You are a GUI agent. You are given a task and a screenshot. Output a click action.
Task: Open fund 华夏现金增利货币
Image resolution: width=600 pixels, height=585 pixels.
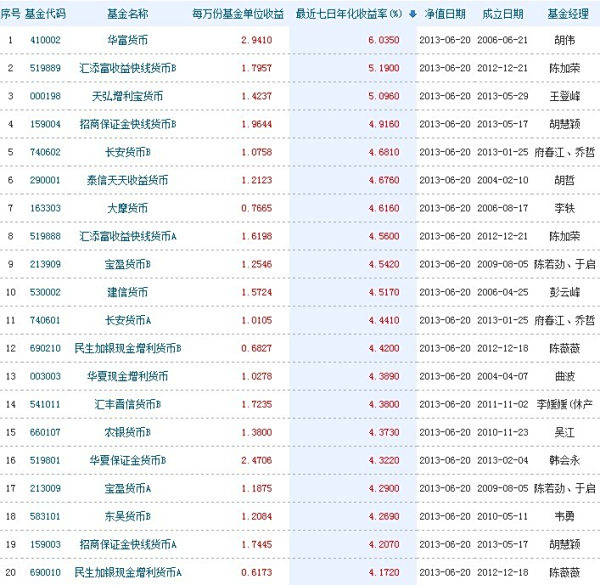coord(127,376)
